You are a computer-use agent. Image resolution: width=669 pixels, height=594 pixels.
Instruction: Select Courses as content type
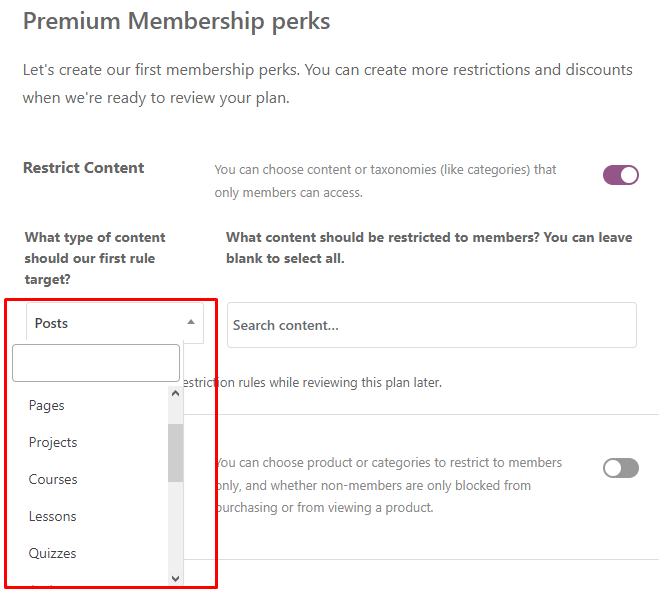pos(90,479)
